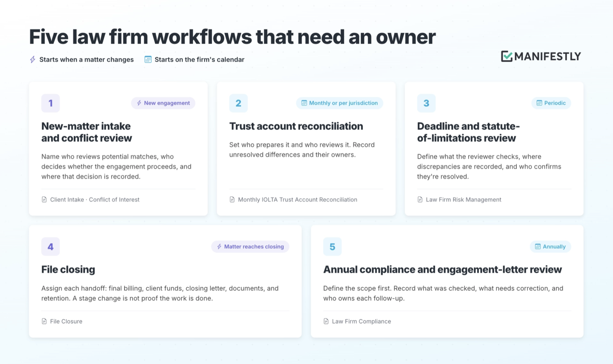613x364 pixels.
Task: Click document icon beside Law Firm Compliance
Action: 326,321
